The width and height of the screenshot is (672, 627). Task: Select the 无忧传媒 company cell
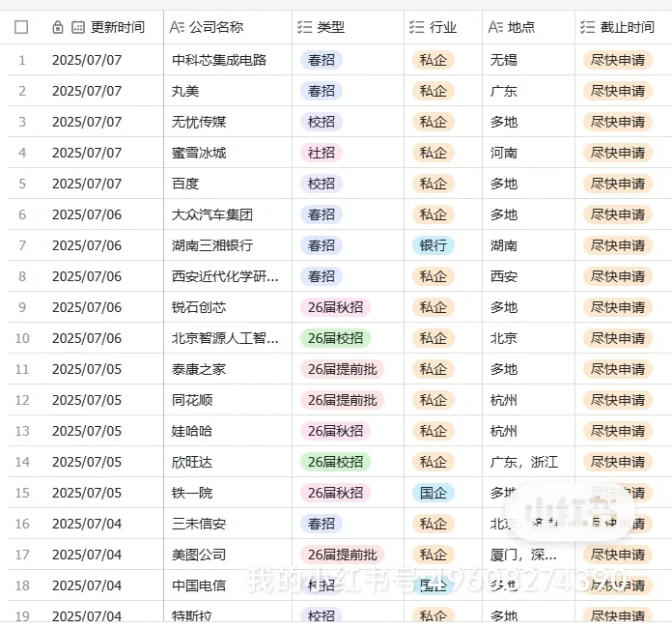pos(228,122)
